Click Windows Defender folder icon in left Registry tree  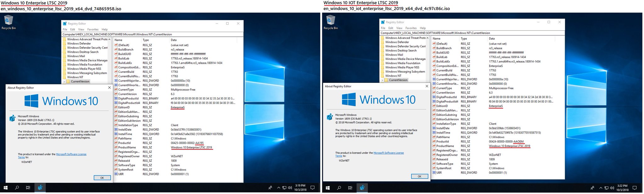click(x=64, y=44)
